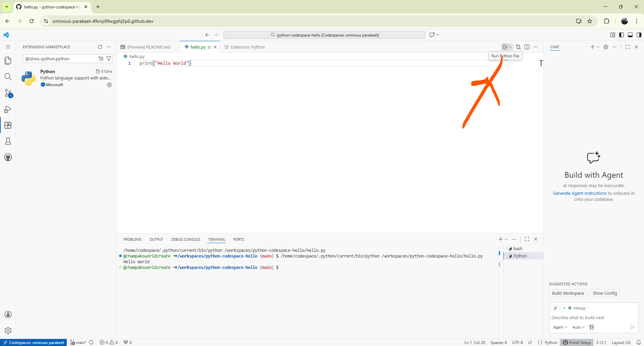The height and width of the screenshot is (346, 644).
Task: Open the Manage gear in activity bar
Action: pyautogui.click(x=8, y=331)
